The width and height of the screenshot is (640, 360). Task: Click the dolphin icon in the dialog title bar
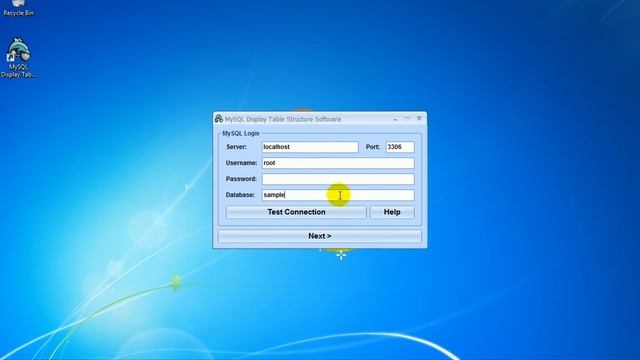[x=219, y=119]
